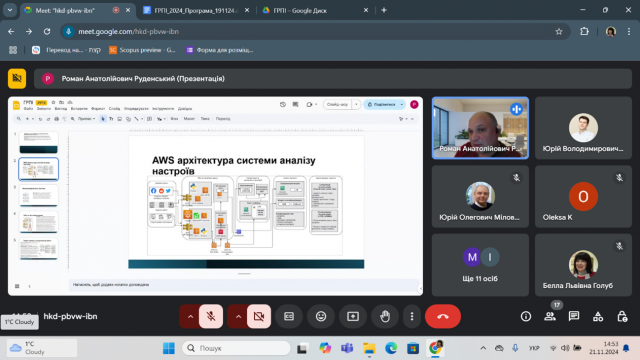The width and height of the screenshot is (640, 360).
Task: Select Юрій Олегович Мілов participant tile
Action: (480, 196)
